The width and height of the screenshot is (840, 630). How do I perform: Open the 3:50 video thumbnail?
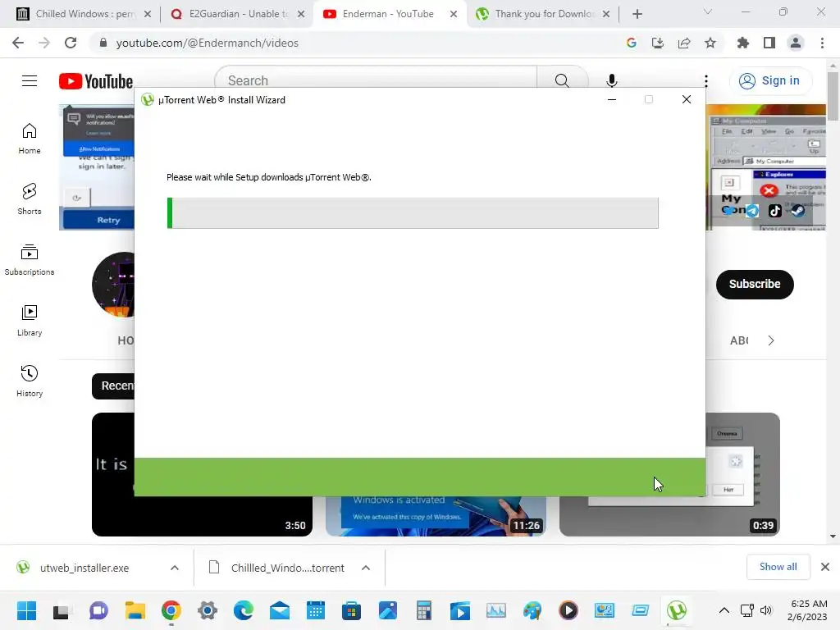(202, 517)
